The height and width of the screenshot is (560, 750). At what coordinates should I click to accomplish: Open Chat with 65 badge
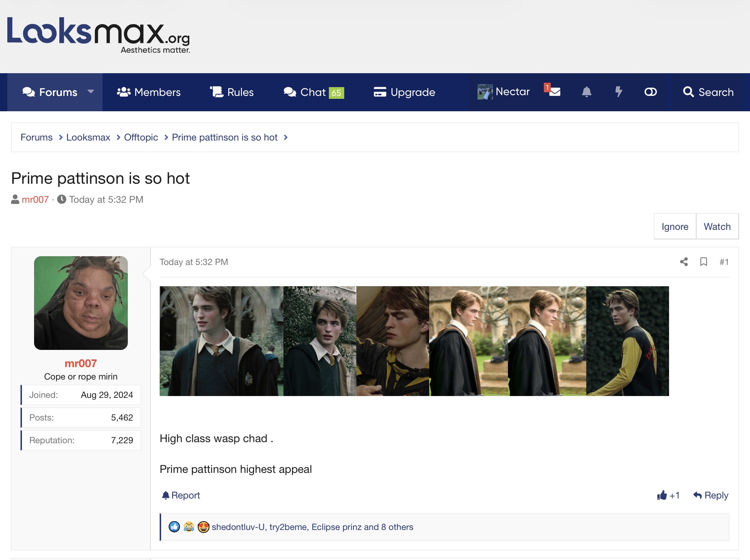[314, 92]
